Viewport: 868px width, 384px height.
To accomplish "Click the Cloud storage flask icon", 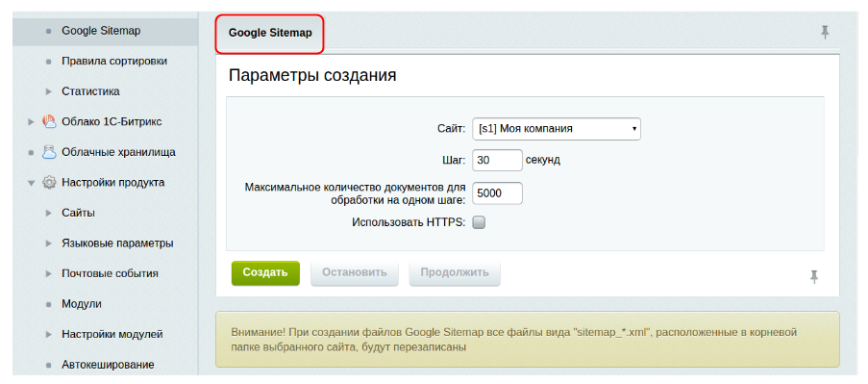I will 49,152.
